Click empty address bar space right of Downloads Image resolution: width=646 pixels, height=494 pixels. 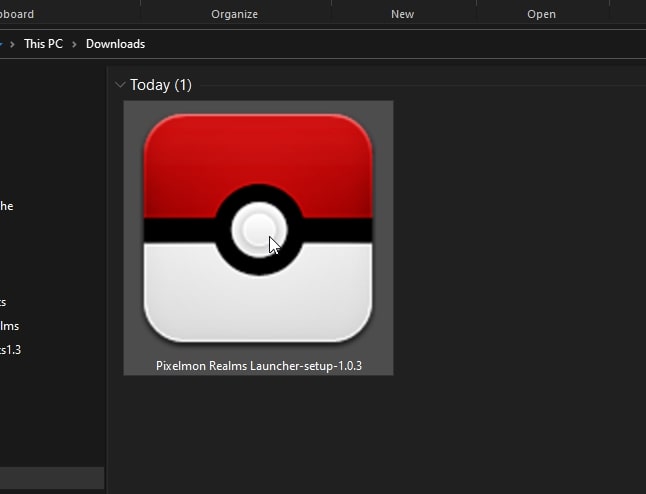(400, 44)
